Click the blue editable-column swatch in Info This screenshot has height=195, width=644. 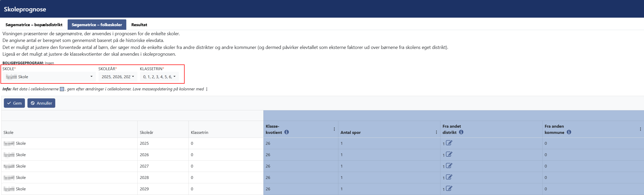[x=62, y=89]
